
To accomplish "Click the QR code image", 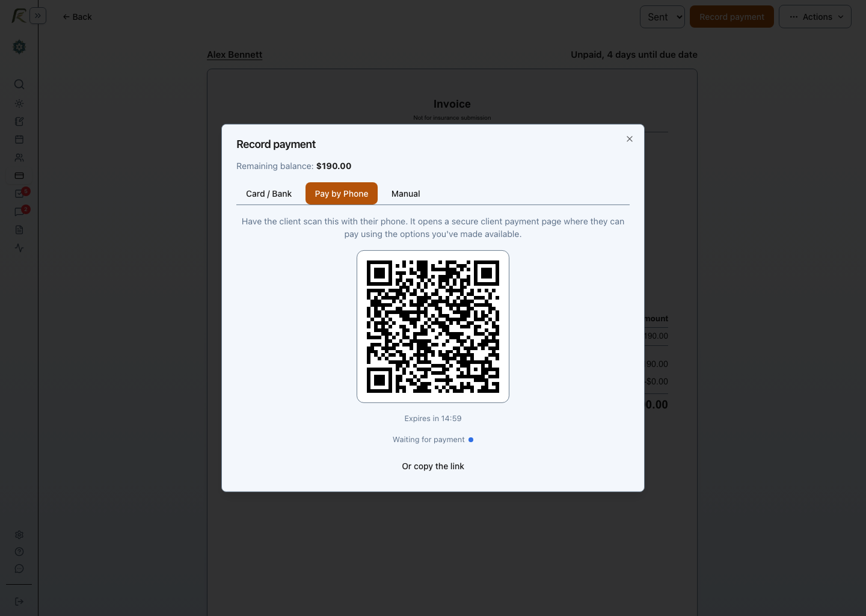I will click(x=433, y=327).
